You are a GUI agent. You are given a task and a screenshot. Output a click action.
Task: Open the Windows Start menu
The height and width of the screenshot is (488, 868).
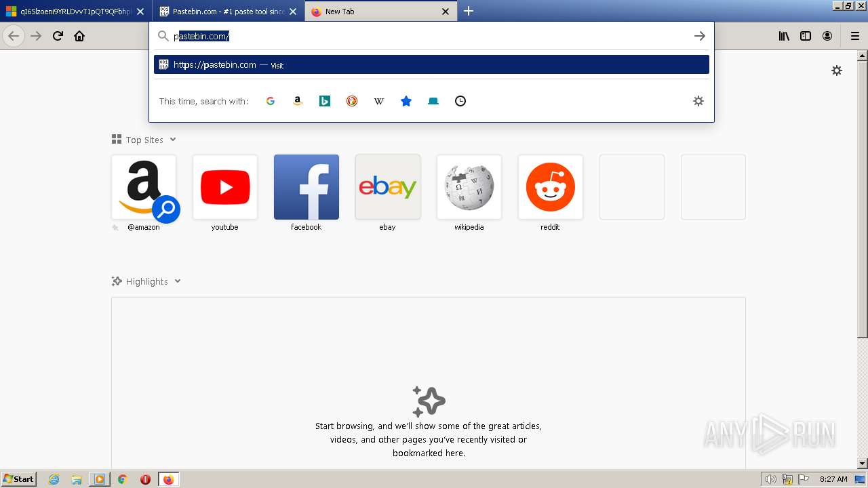(x=18, y=479)
